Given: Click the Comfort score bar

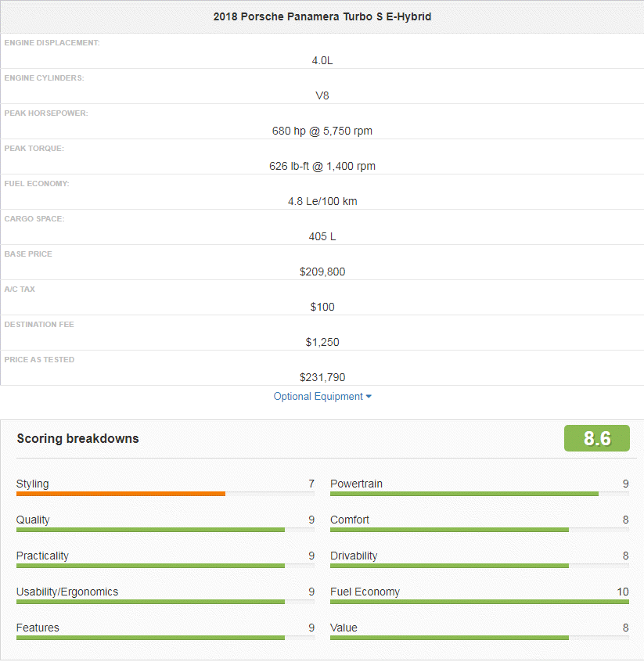Looking at the screenshot, I should 449,530.
